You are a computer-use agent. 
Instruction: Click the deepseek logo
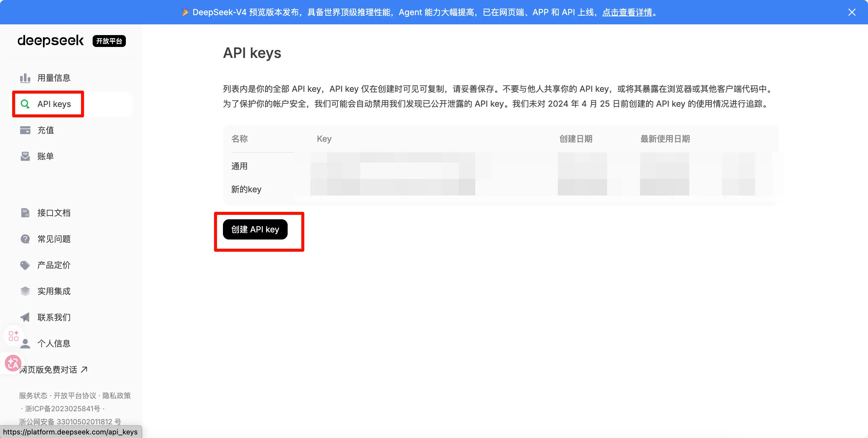(50, 40)
